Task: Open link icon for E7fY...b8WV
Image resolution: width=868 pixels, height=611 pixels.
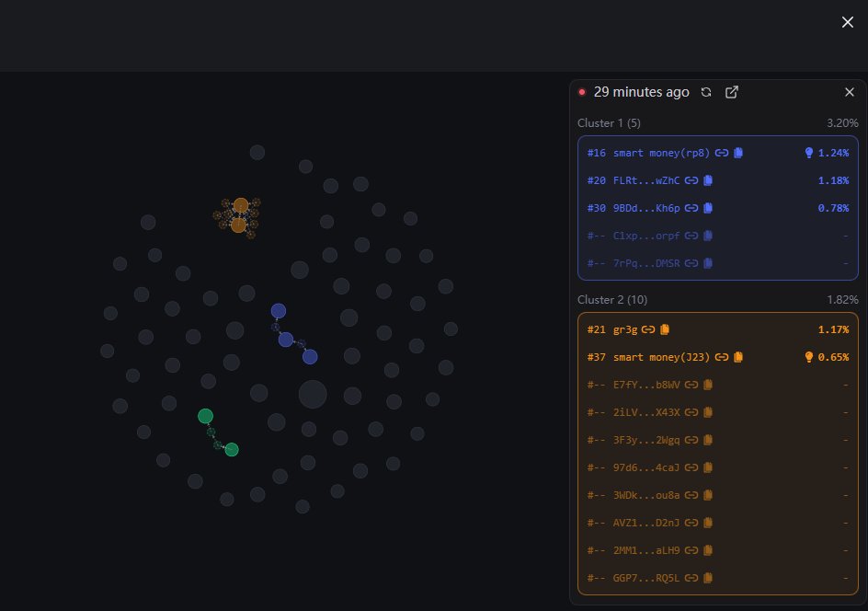Action: (691, 385)
